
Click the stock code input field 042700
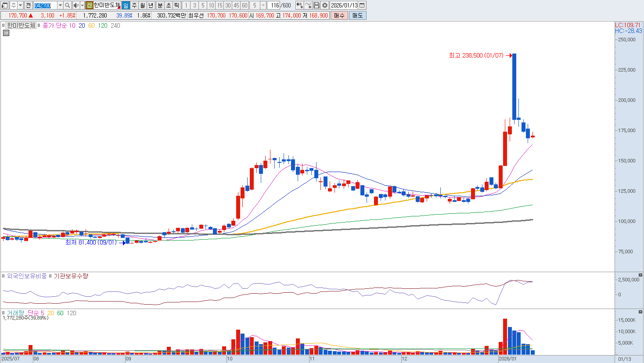pos(45,5)
